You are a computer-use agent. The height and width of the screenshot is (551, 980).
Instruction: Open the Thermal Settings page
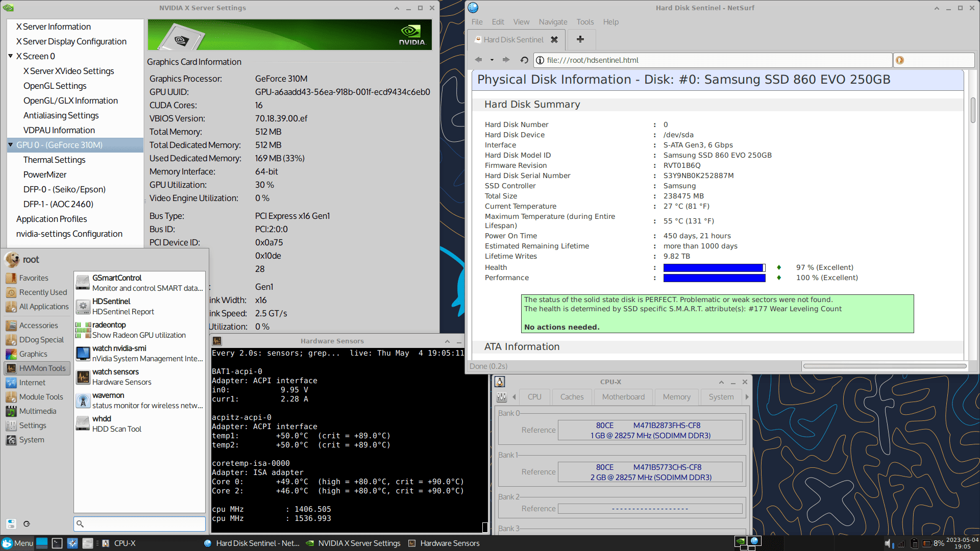[x=54, y=160]
